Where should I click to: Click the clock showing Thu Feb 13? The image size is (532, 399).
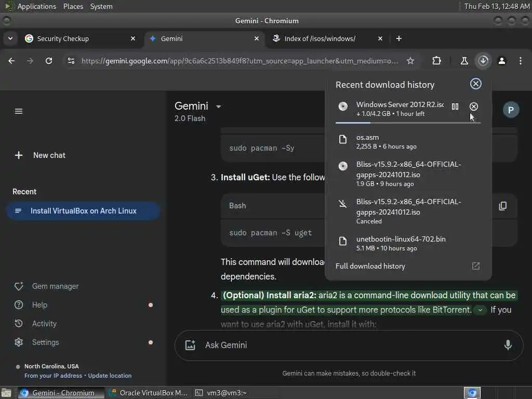(x=496, y=6)
